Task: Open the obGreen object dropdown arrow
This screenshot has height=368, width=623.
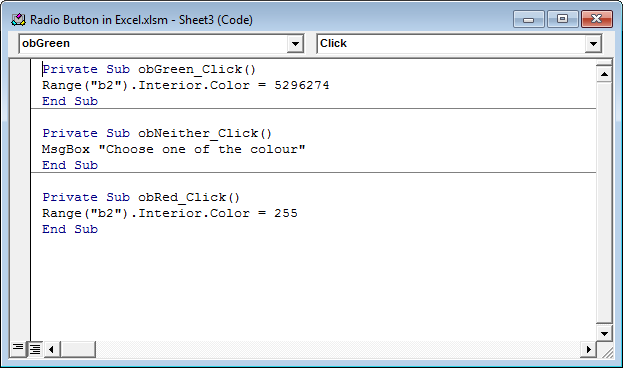Action: [x=295, y=43]
